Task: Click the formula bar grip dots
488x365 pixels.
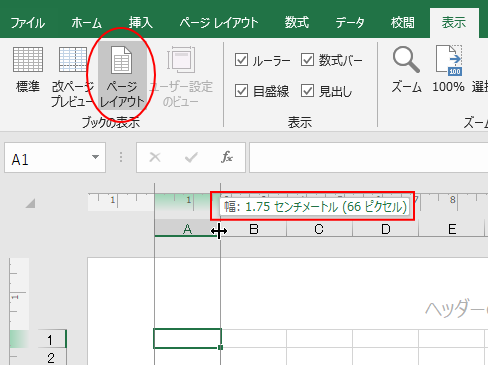Action: coord(121,157)
